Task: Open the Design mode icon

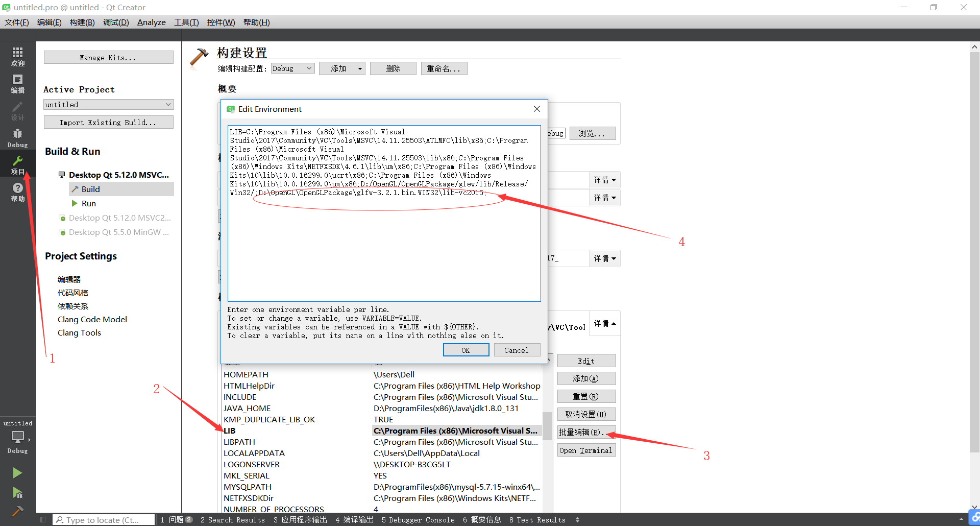Action: tap(18, 111)
